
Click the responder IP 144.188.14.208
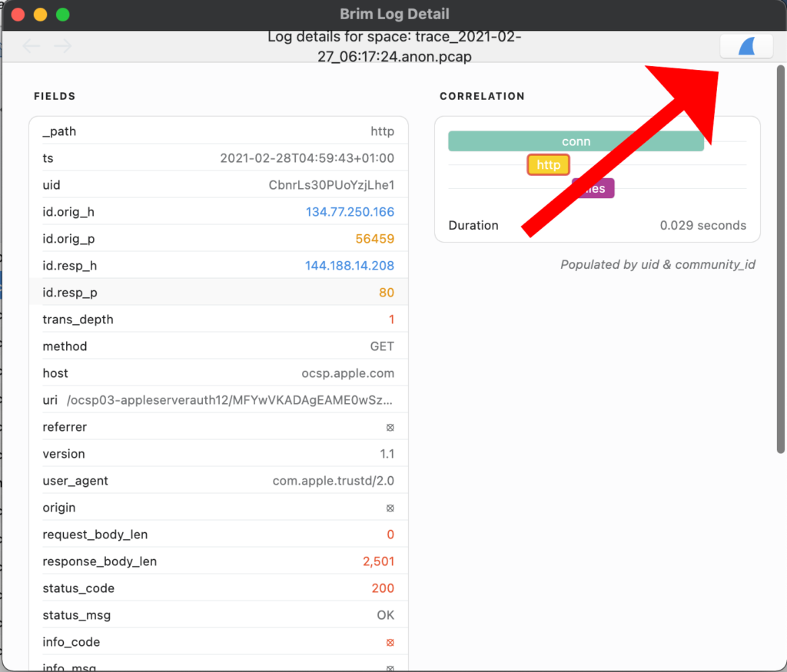(350, 266)
